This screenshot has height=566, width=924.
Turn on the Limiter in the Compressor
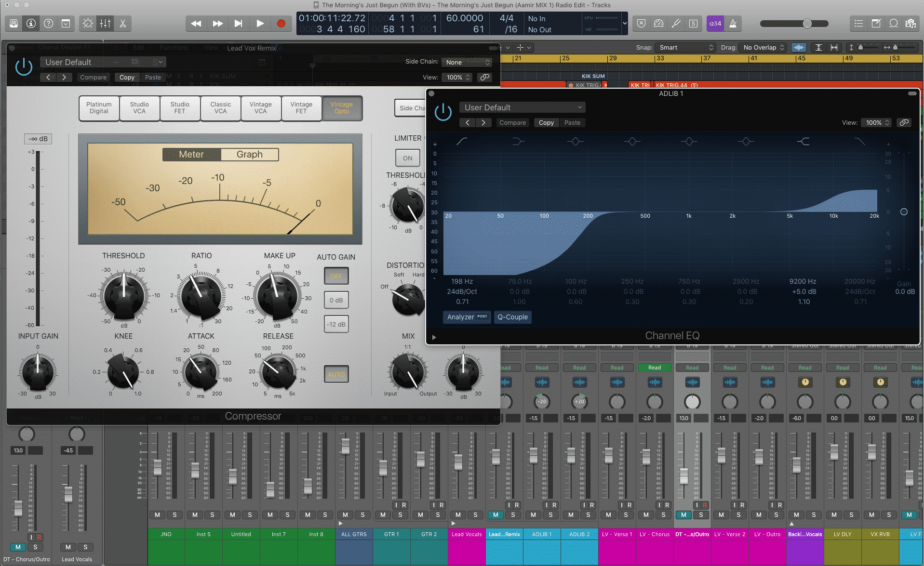click(407, 158)
